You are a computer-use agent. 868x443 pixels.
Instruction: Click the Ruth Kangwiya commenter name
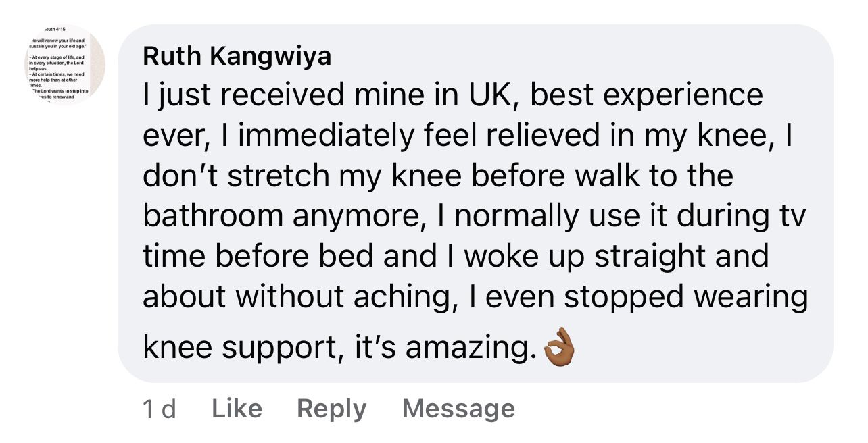pyautogui.click(x=237, y=57)
